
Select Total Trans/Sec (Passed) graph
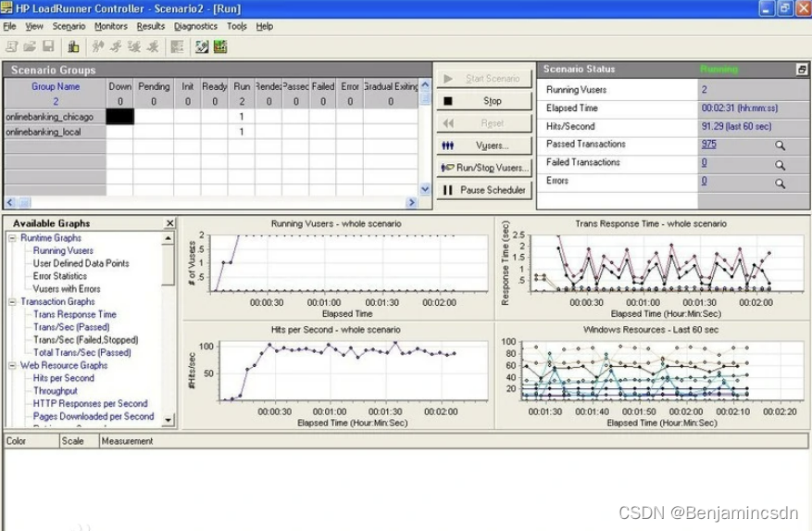point(81,353)
